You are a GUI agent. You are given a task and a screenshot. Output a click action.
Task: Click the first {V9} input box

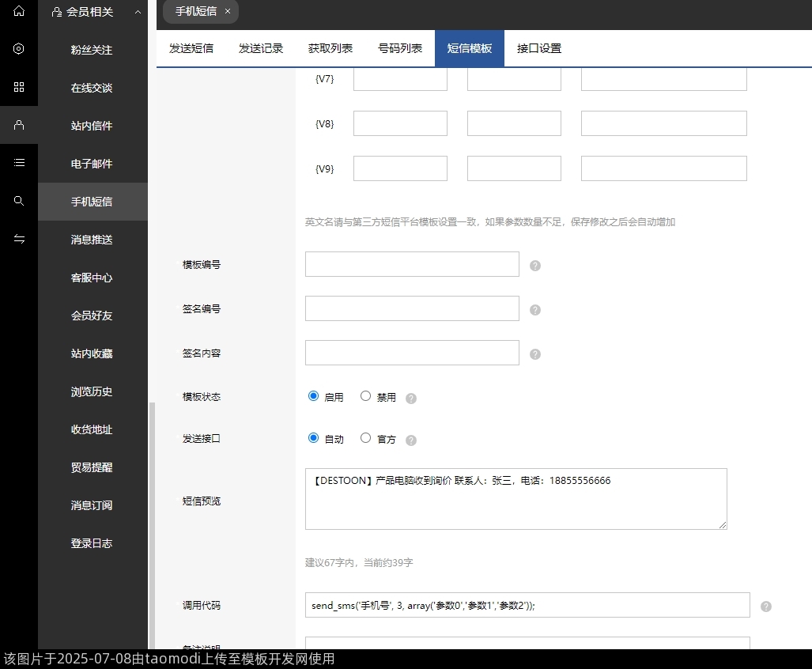coord(400,168)
